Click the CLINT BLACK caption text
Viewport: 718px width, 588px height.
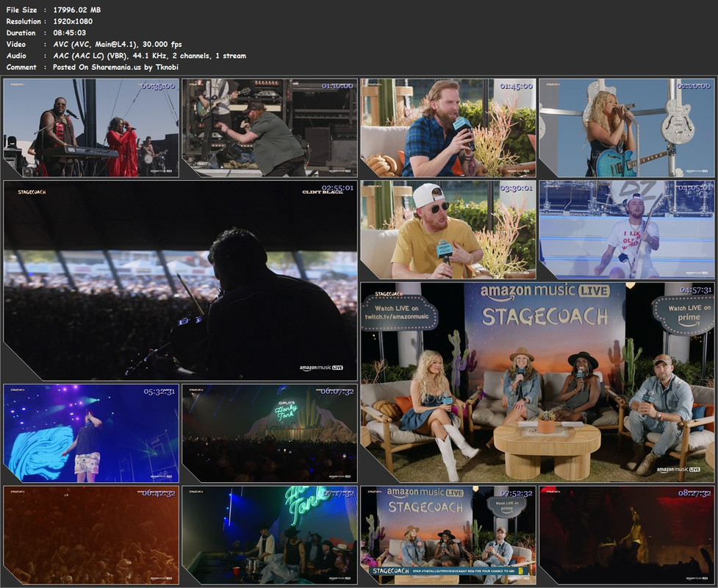pos(323,192)
